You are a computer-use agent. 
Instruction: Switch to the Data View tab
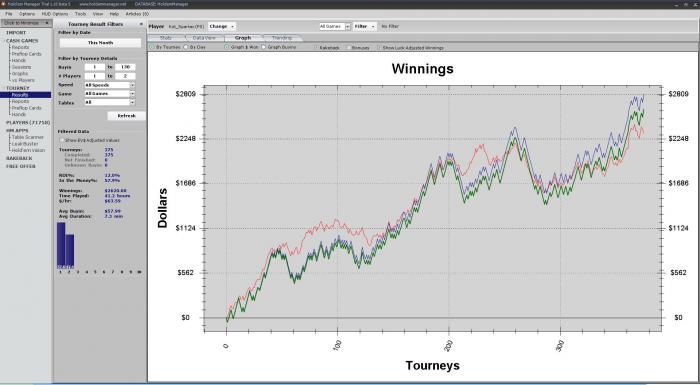coord(204,38)
